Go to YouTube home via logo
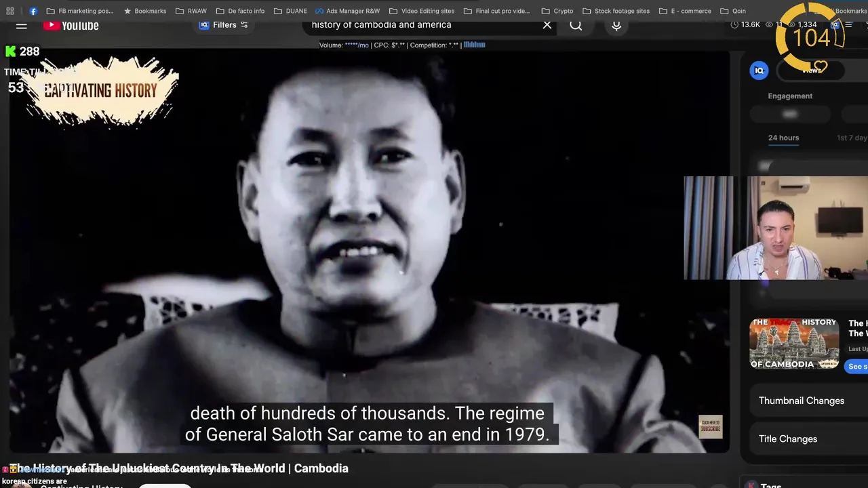This screenshot has width=868, height=488. click(x=71, y=25)
